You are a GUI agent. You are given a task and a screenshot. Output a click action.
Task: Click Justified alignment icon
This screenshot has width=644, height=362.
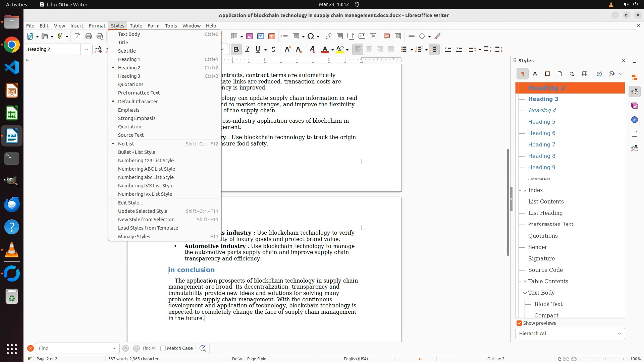391,50
